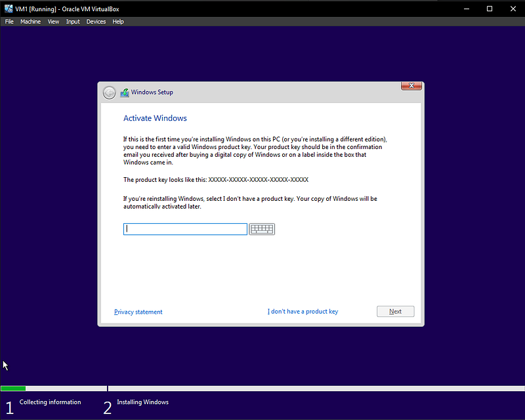Open the Help menu
Viewport: 525px width, 420px height.
118,22
